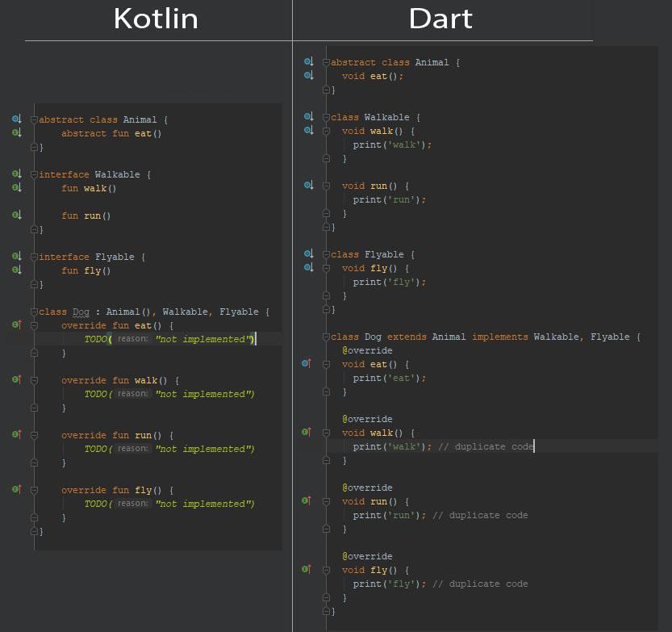The image size is (672, 632).
Task: Click '// duplicate code' comment on the print('run') line
Action: pyautogui.click(x=480, y=515)
